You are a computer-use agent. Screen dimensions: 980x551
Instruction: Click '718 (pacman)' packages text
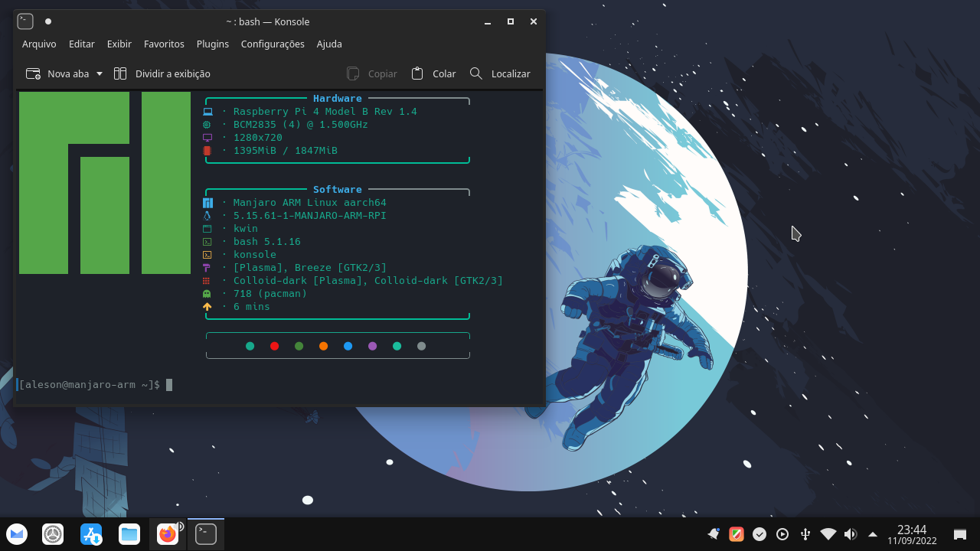270,294
